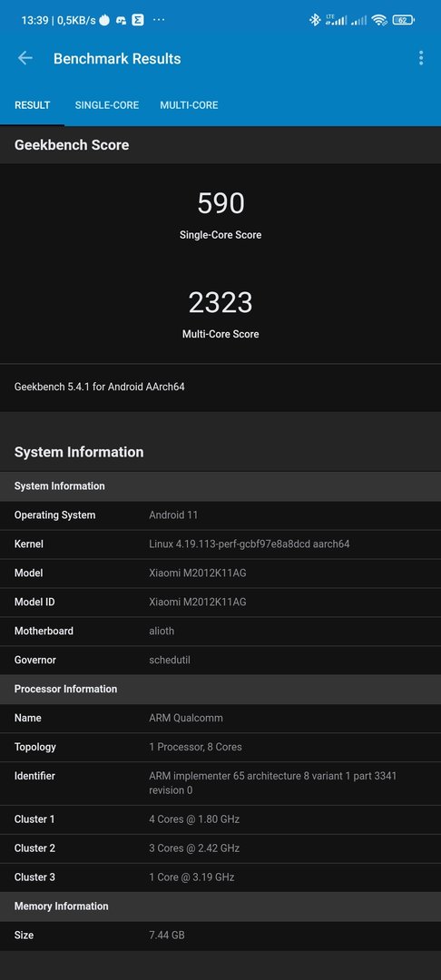Tap the Cluster 1 row label
This screenshot has width=441, height=980.
(x=34, y=819)
